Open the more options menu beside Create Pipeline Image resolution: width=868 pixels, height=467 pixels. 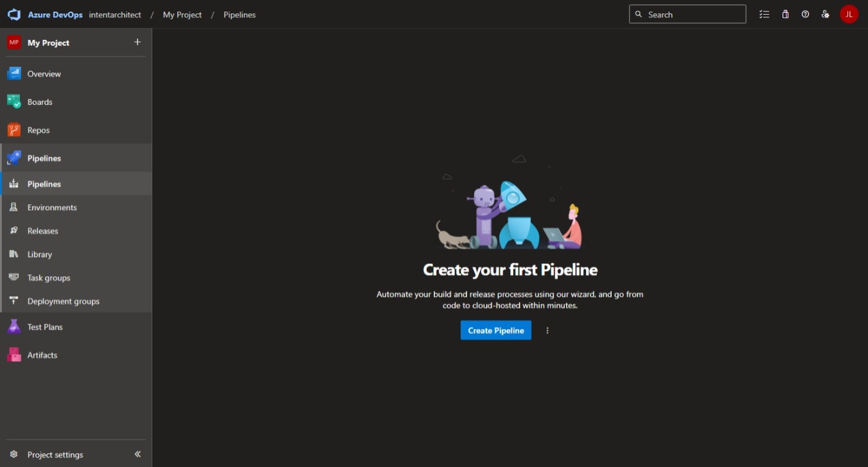click(547, 331)
